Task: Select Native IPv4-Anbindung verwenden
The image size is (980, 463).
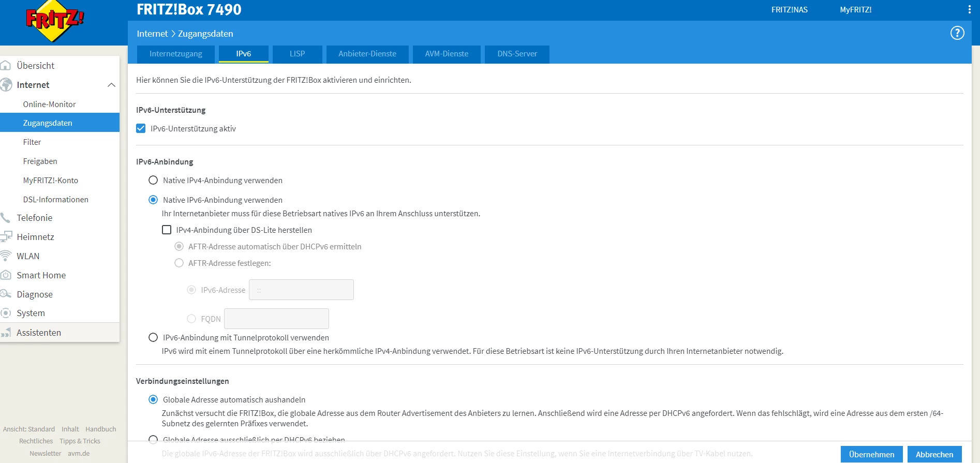Action: [x=153, y=180]
